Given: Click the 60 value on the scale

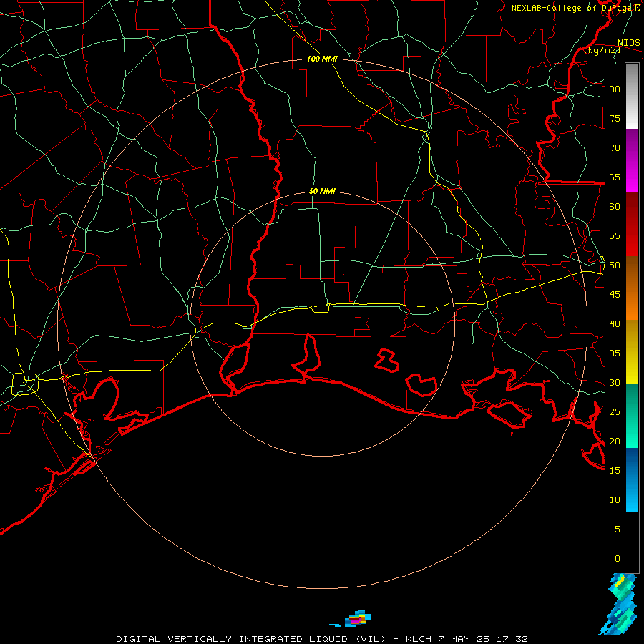Looking at the screenshot, I should click(615, 207).
